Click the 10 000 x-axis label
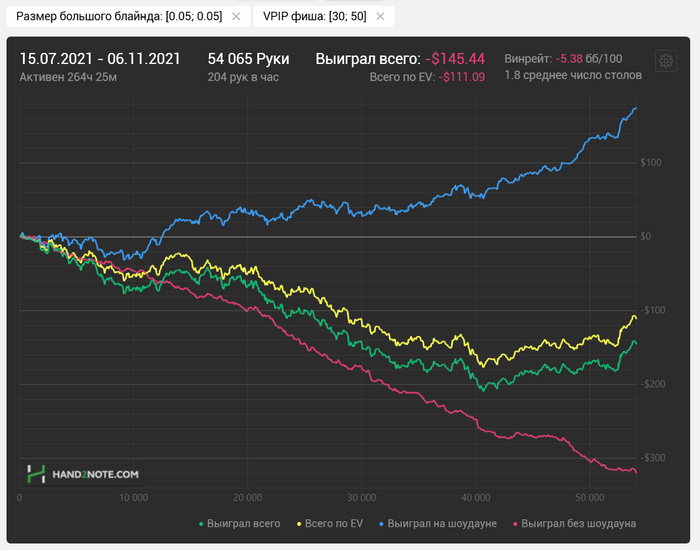The height and width of the screenshot is (550, 700). [x=133, y=497]
